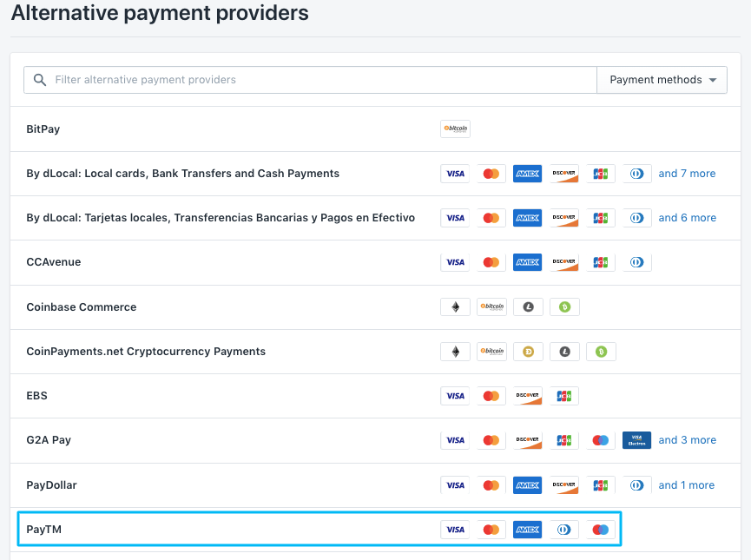The width and height of the screenshot is (751, 560).
Task: Click 'and 3 more' link
Action: click(688, 440)
